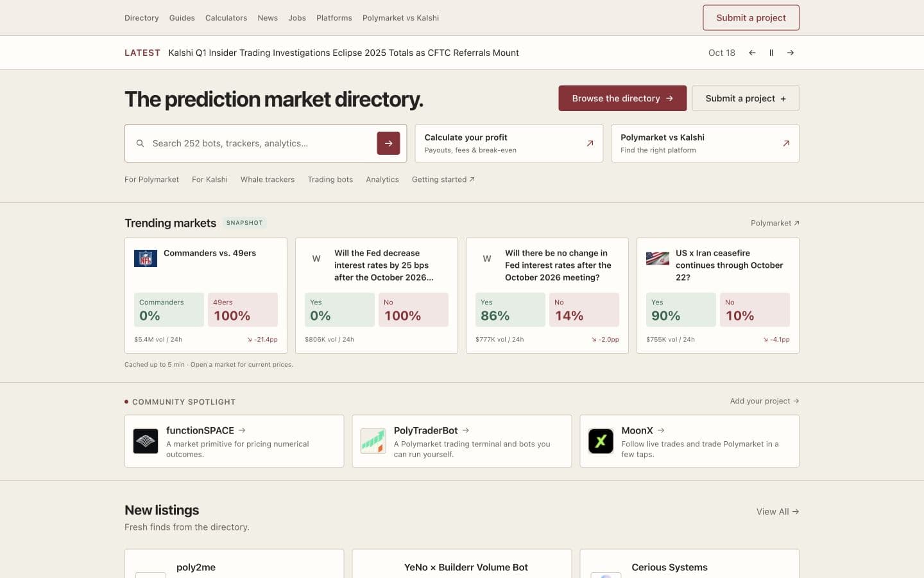Open the functionSPACE logo icon
Screen dimensions: 924x578
[x=146, y=441]
